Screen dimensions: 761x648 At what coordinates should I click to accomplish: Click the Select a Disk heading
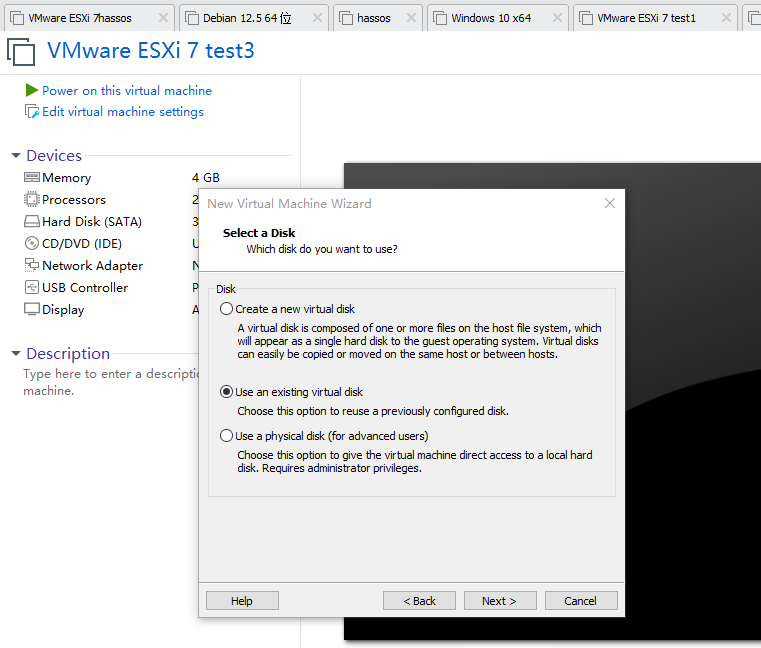(x=259, y=233)
